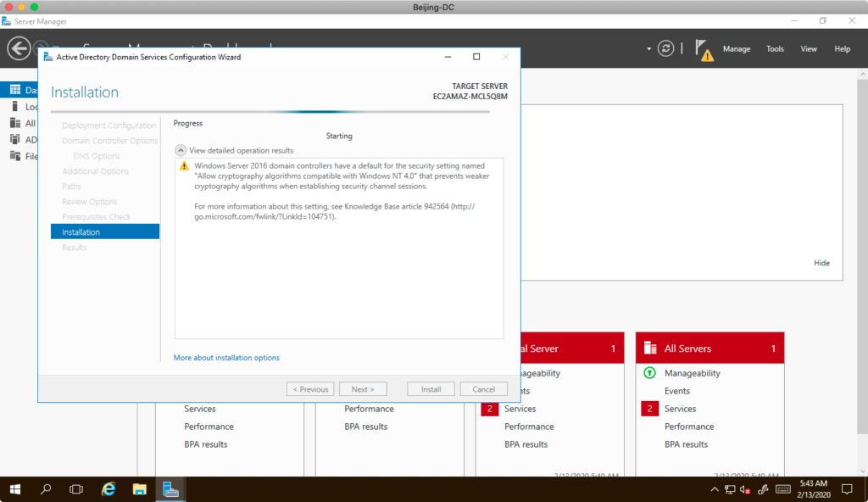Open File Explorer from the taskbar
Screen dimensions: 868x502
click(x=140, y=489)
